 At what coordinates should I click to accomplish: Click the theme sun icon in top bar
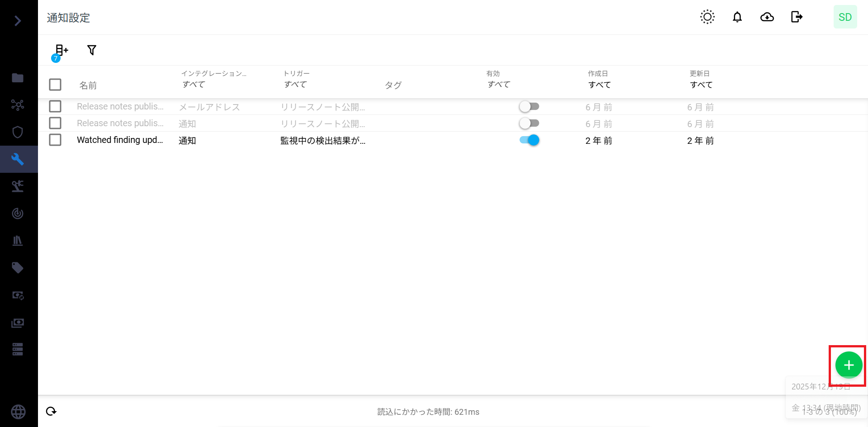[707, 17]
